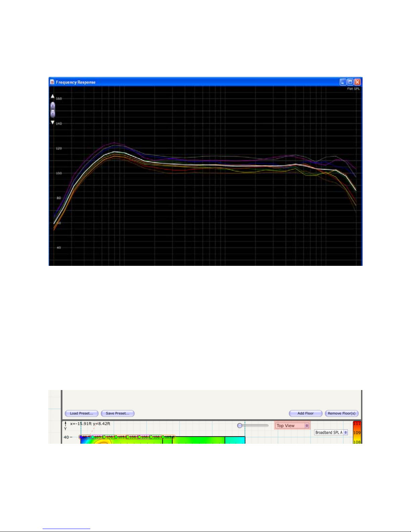Open the Top View dropdown
Screen dimensions: 411x532
(x=292, y=426)
